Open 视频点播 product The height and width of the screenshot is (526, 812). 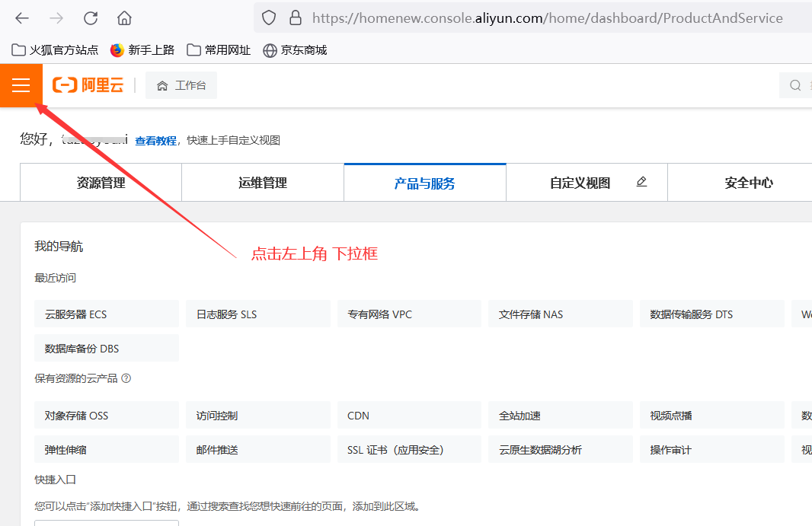point(712,415)
